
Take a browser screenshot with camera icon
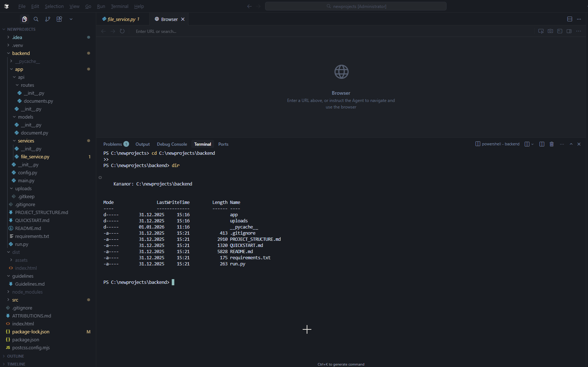coord(550,31)
